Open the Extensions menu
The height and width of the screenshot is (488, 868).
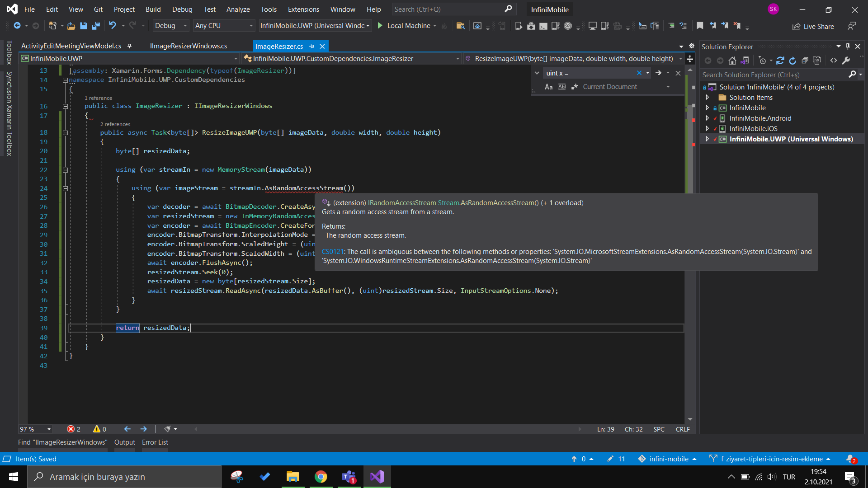pyautogui.click(x=303, y=9)
